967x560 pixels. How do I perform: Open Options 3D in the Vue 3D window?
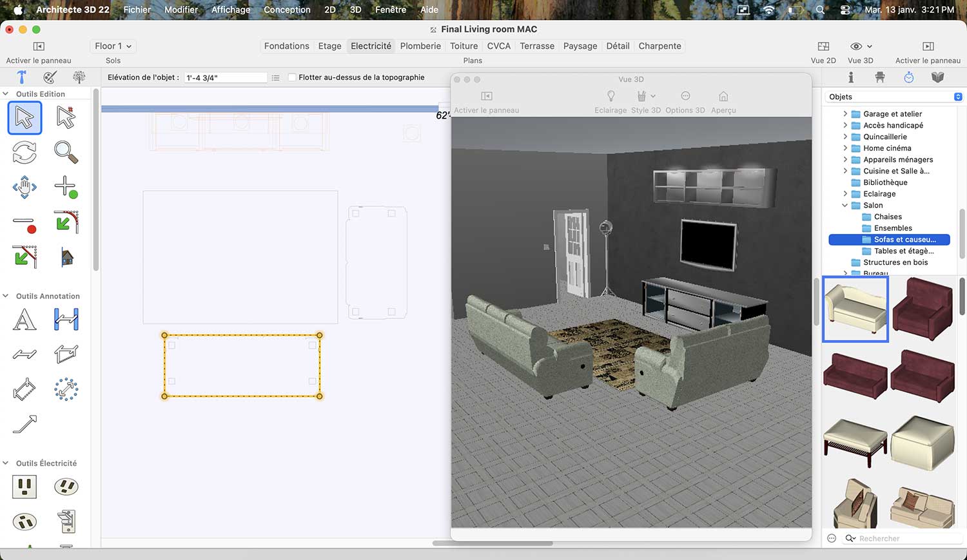tap(685, 96)
